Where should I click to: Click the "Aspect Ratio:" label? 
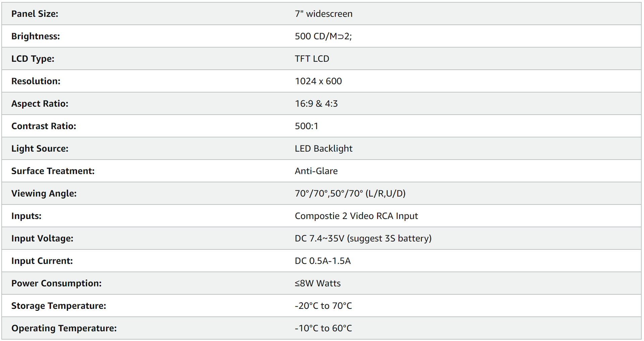tap(40, 104)
